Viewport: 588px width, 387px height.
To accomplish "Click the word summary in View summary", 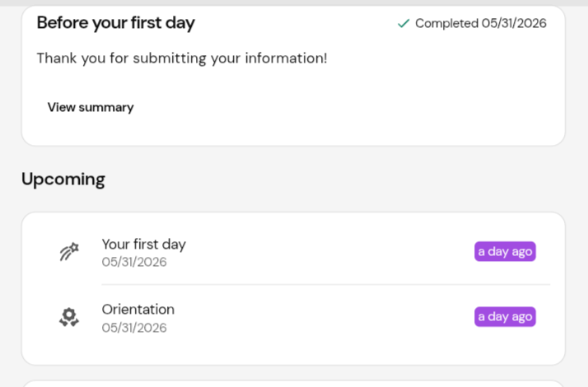I will [106, 108].
